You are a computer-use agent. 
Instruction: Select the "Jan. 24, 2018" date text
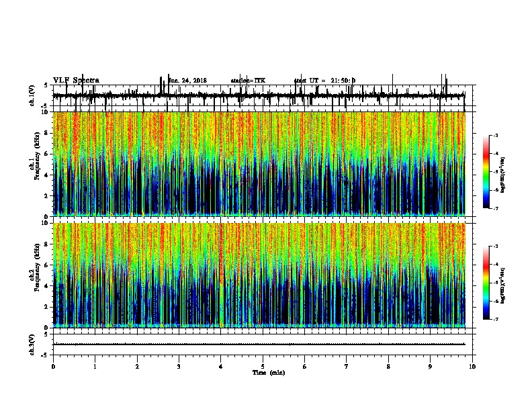(x=188, y=81)
